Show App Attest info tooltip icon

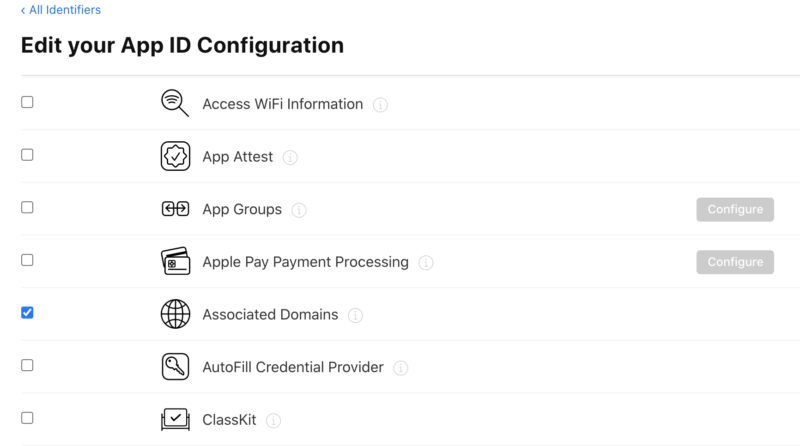coord(290,158)
